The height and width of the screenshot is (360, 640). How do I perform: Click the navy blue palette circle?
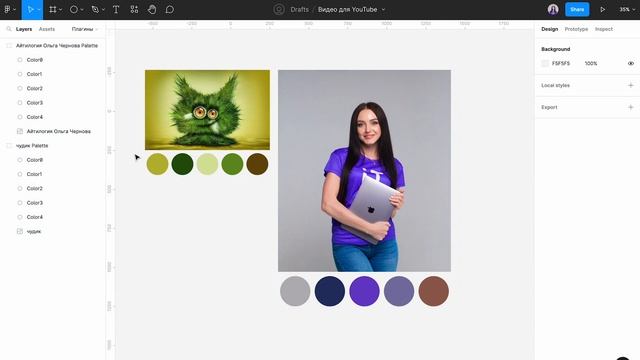(330, 291)
